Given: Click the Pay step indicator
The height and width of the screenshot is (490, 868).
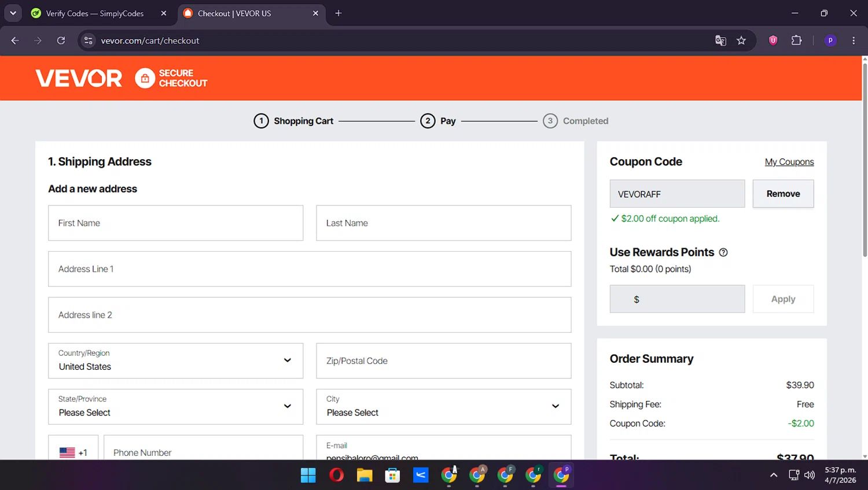Looking at the screenshot, I should click(438, 121).
